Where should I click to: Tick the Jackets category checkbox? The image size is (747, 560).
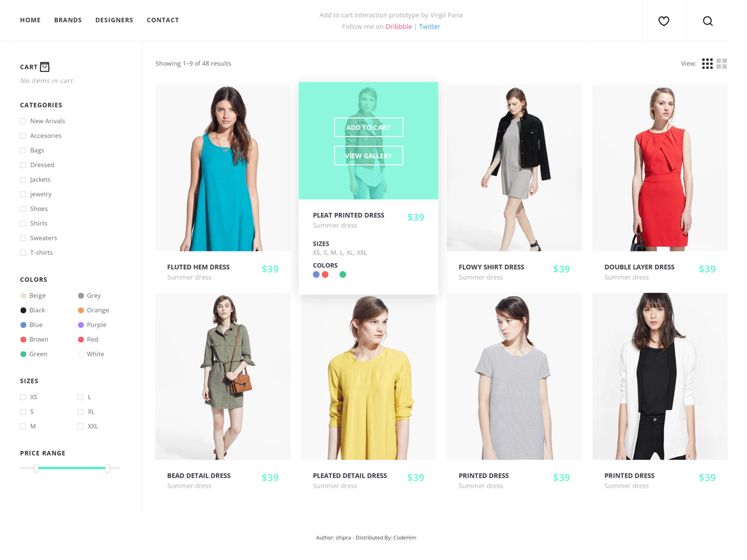click(x=23, y=180)
